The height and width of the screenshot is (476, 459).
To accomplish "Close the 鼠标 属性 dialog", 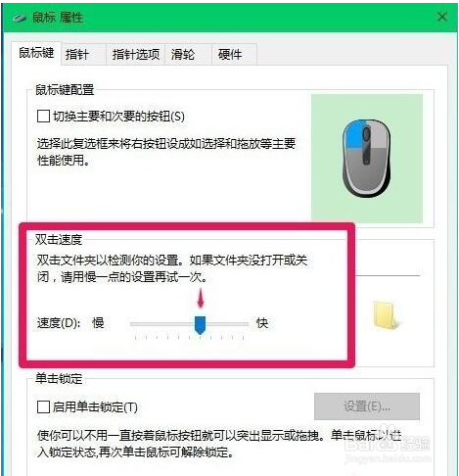I will tap(442, 17).
